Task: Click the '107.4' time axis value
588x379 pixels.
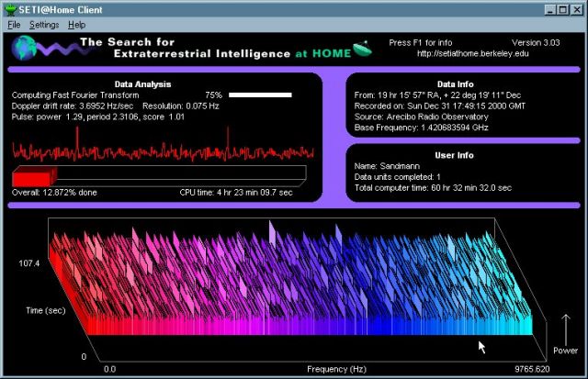Action: (28, 263)
